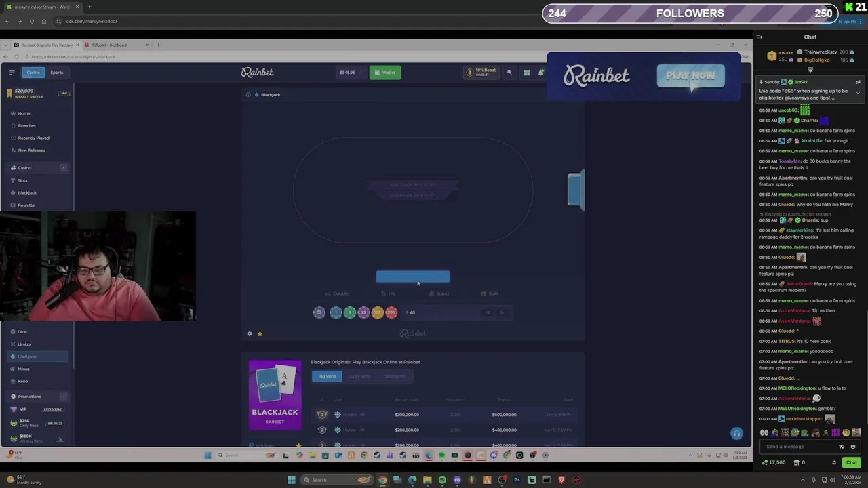Click the game info icon beside Blackjack title
The width and height of the screenshot is (868, 488).
point(248,95)
